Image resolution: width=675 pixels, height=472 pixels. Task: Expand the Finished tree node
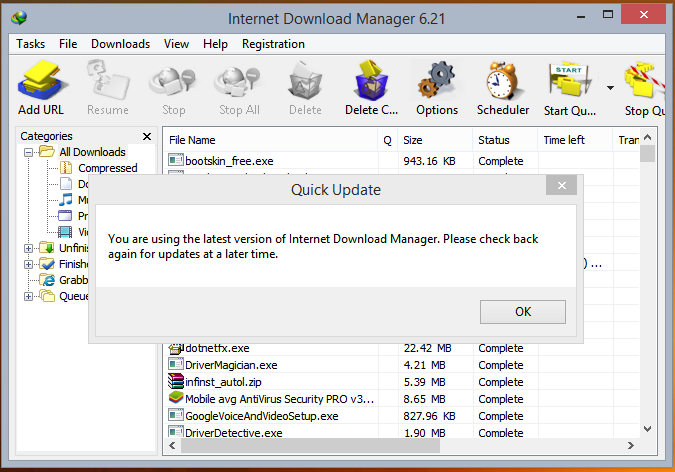[28, 264]
